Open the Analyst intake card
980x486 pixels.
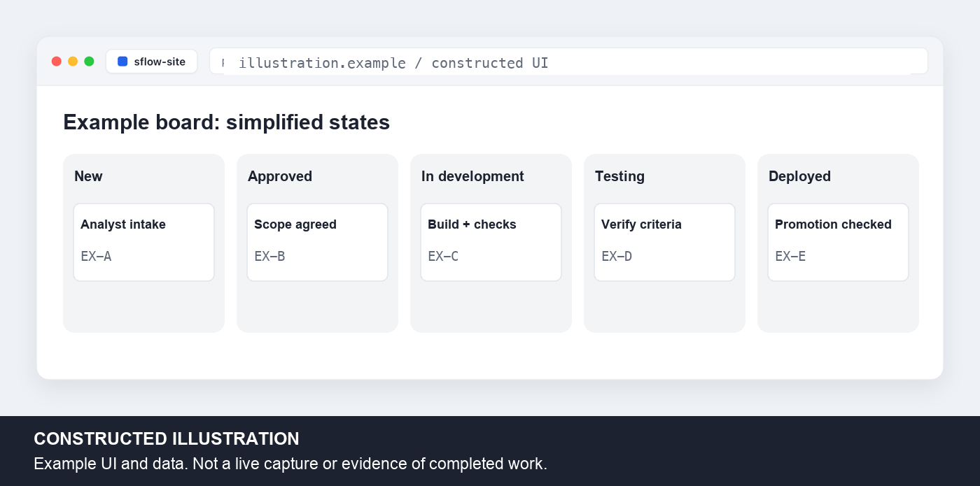[143, 242]
